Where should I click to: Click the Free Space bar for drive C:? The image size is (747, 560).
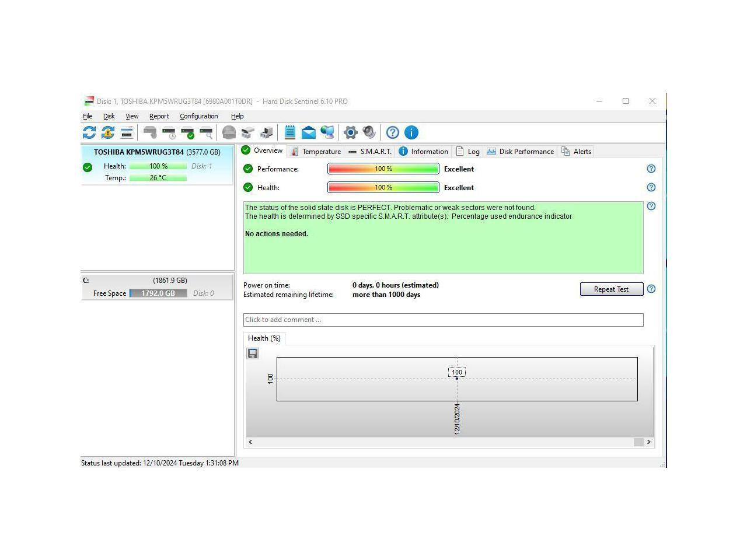pyautogui.click(x=158, y=293)
